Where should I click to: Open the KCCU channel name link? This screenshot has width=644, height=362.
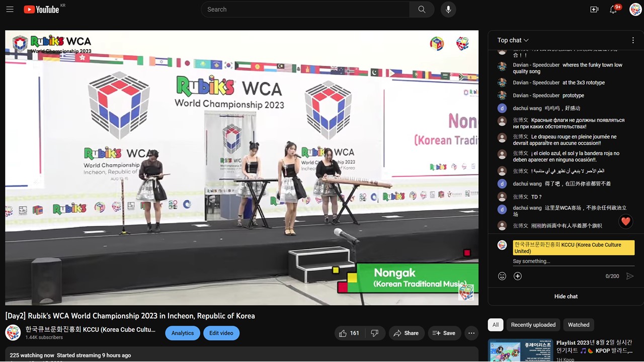91,330
